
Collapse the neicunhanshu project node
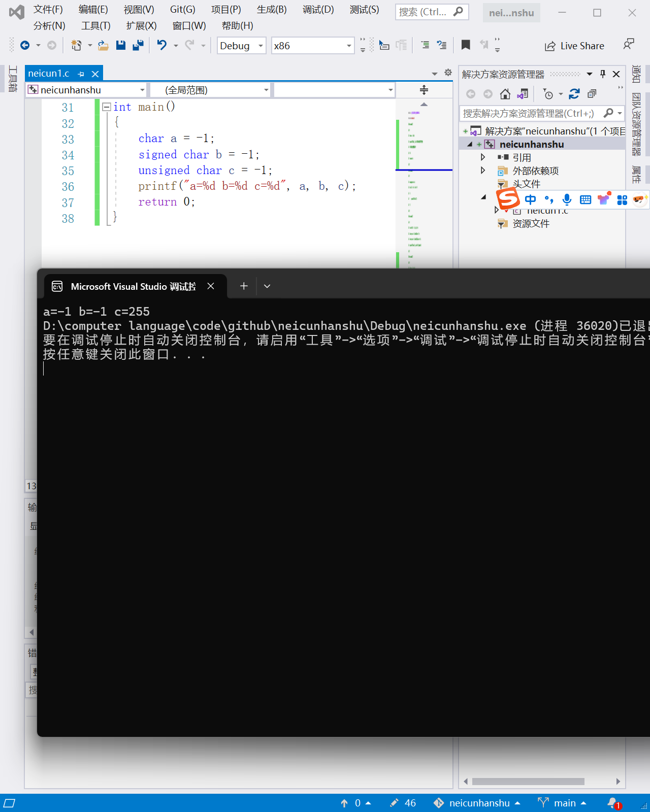470,144
